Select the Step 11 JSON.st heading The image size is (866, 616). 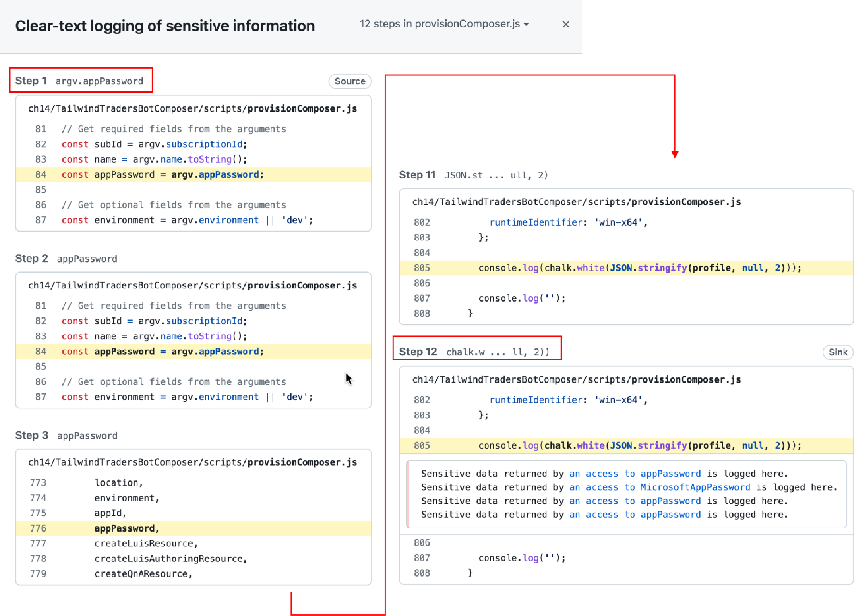[x=474, y=175]
